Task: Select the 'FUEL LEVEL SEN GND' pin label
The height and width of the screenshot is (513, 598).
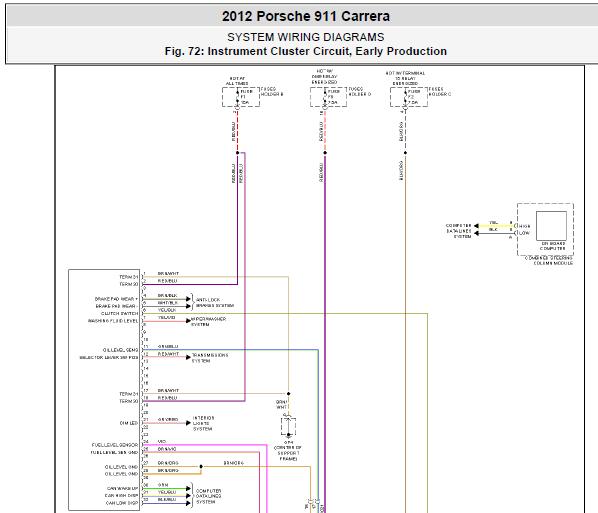Action: click(x=114, y=452)
